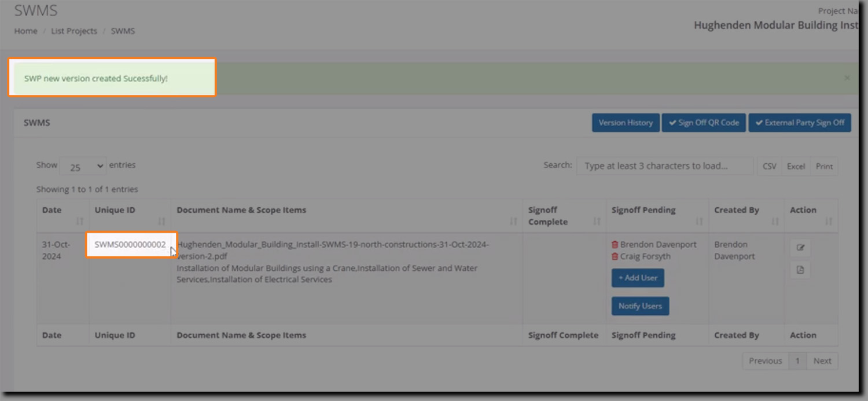Click the edit icon in the Action column

pos(800,248)
